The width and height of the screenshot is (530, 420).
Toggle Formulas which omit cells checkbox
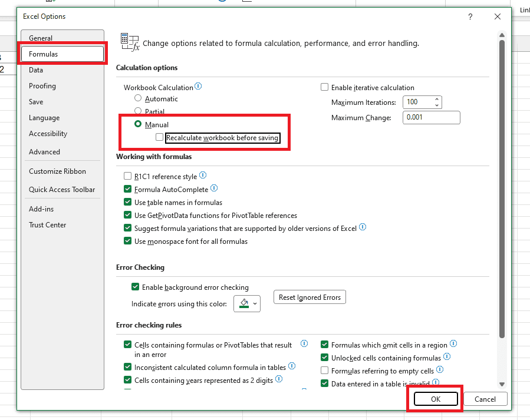(324, 345)
